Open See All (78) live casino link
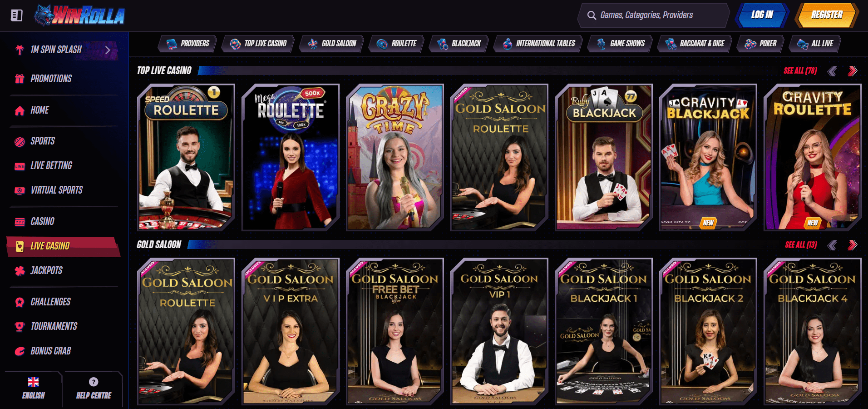This screenshot has width=868, height=409. (x=800, y=71)
